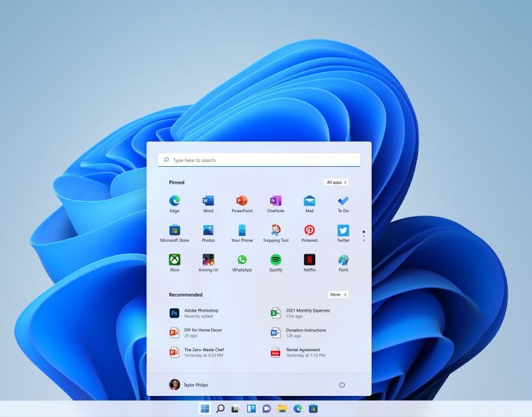Image resolution: width=532 pixels, height=417 pixels.
Task: Open Edge from the Pinned apps grid
Action: 175,204
